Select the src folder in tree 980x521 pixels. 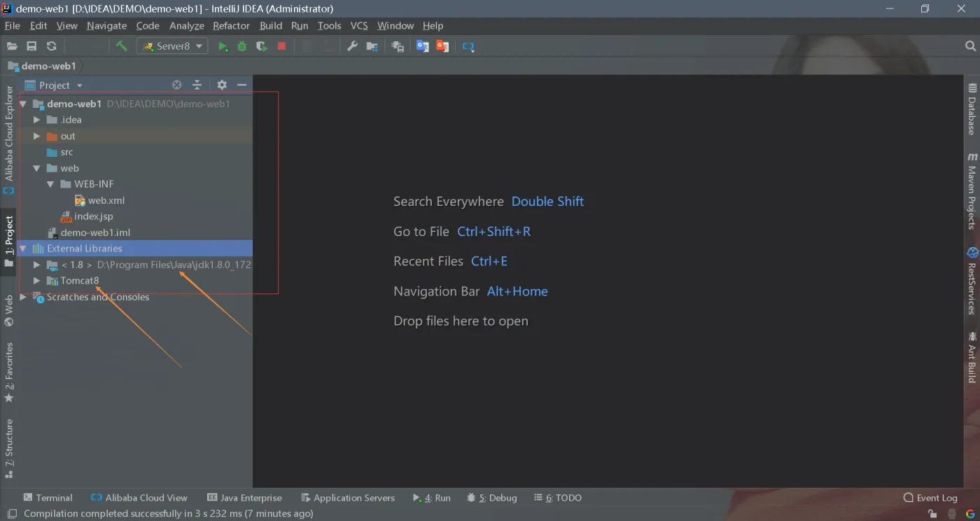66,152
